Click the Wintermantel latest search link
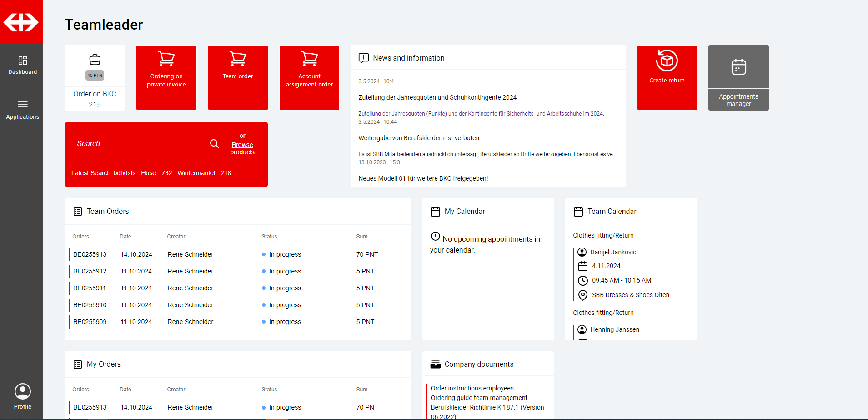Image resolution: width=868 pixels, height=420 pixels. [196, 173]
